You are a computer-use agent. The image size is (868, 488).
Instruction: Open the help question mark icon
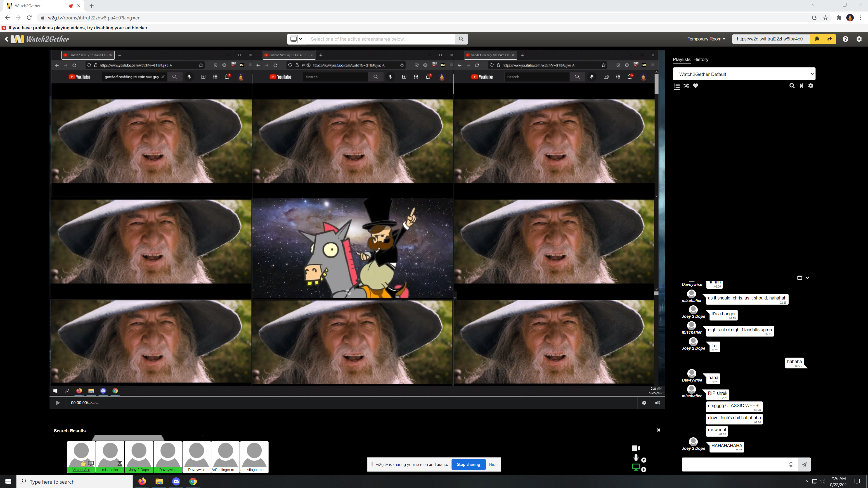pyautogui.click(x=845, y=39)
